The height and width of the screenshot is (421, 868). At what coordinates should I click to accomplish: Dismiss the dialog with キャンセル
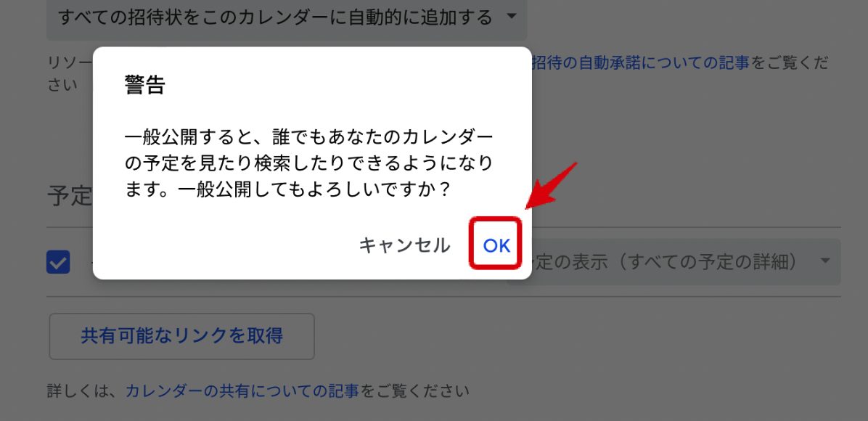[404, 245]
